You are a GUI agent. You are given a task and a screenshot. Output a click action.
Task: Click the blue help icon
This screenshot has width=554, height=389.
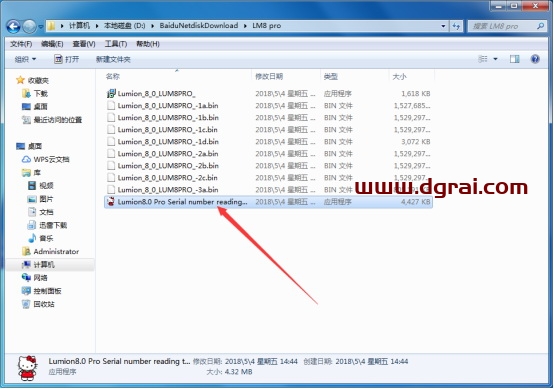pyautogui.click(x=535, y=59)
